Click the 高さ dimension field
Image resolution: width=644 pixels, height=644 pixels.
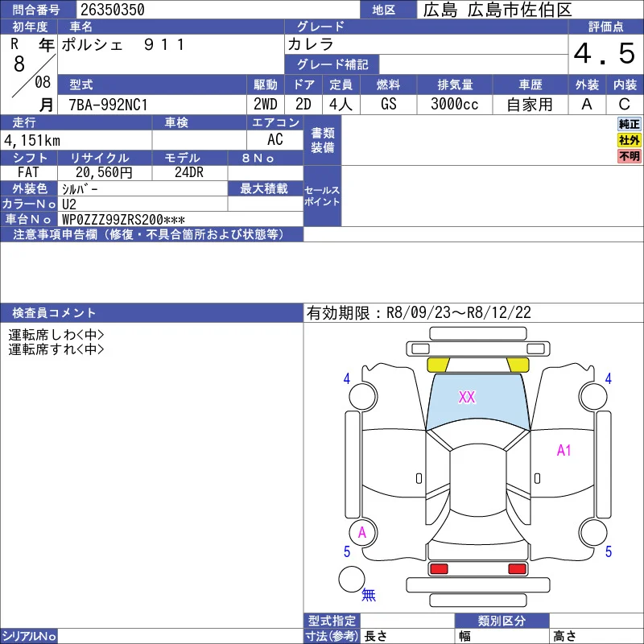597,636
